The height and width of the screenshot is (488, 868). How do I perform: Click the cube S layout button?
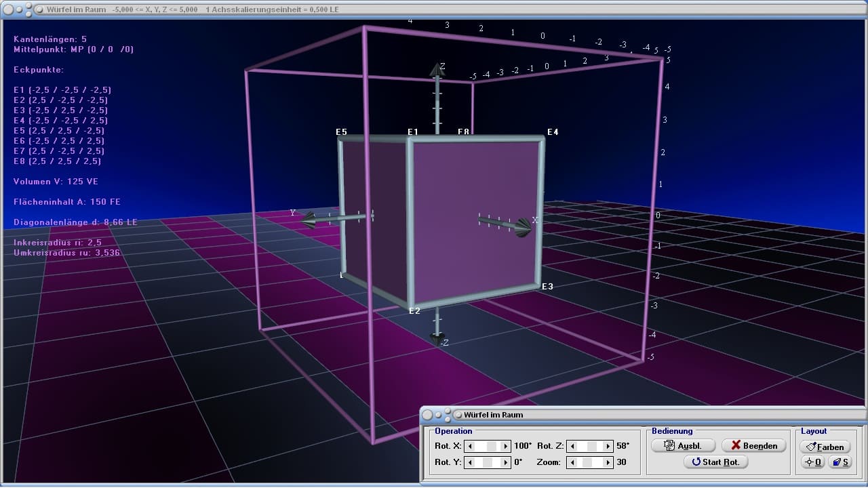pos(840,462)
